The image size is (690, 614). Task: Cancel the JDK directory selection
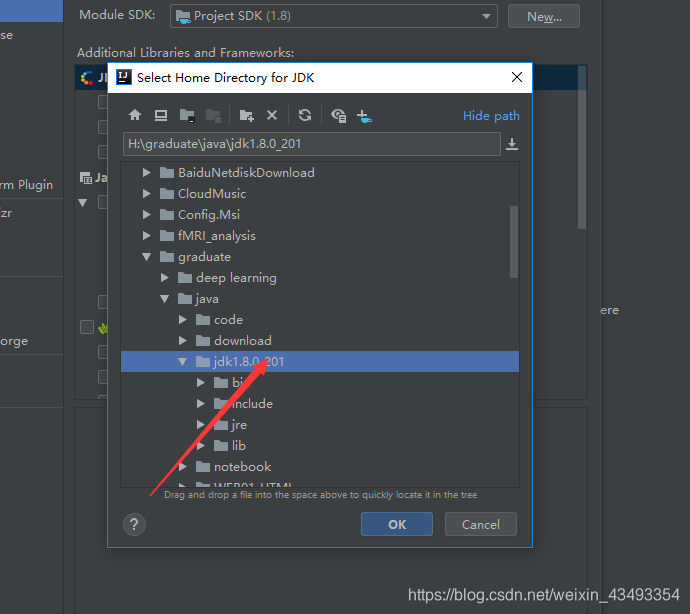[x=481, y=524]
